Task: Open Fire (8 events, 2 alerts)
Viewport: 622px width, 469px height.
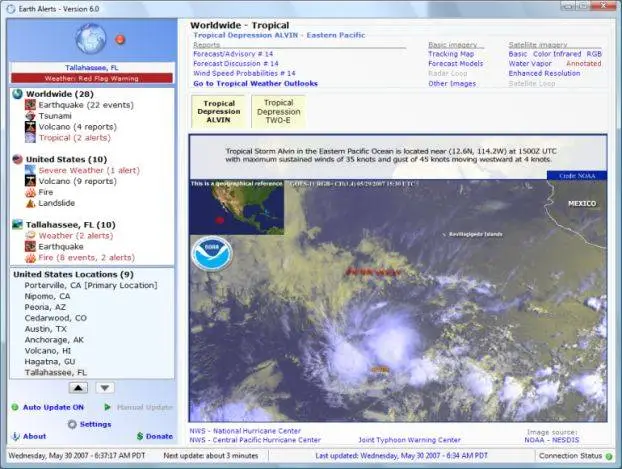Action: (x=86, y=258)
